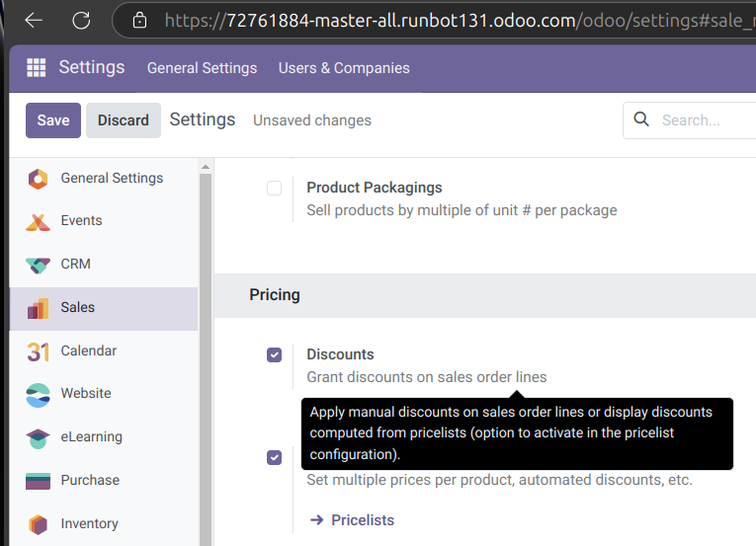
Task: Click the Inventory box icon
Action: (x=38, y=524)
